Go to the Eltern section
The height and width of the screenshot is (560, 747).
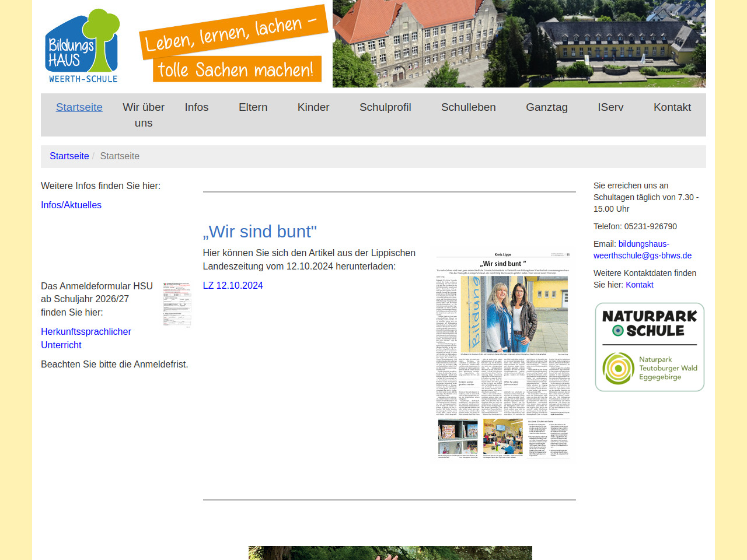[253, 107]
